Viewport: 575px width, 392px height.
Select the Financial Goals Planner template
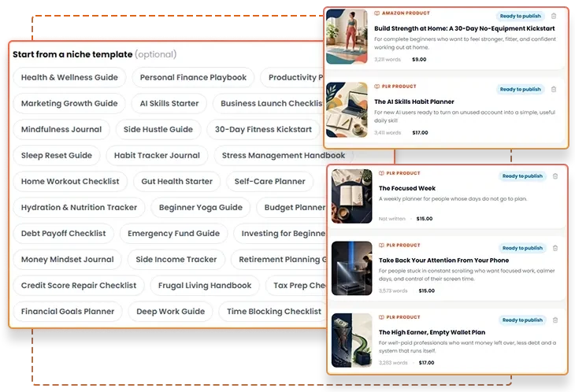point(68,312)
